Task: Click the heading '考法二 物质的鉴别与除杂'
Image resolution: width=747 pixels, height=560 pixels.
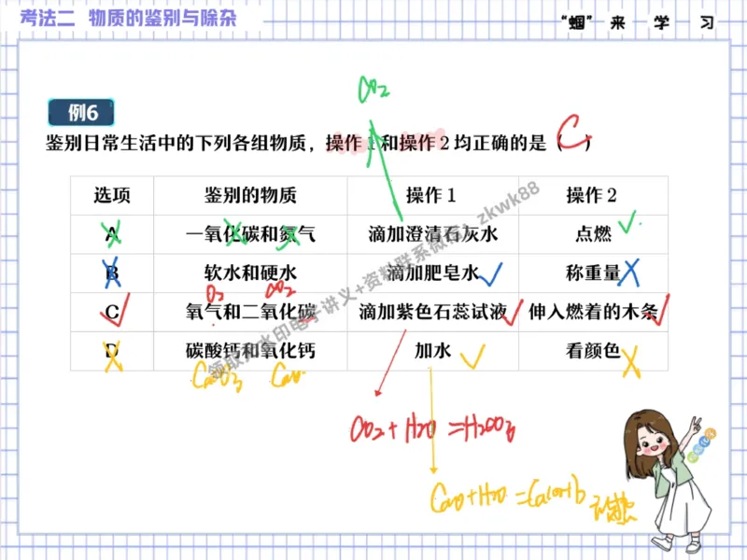Action: [128, 18]
